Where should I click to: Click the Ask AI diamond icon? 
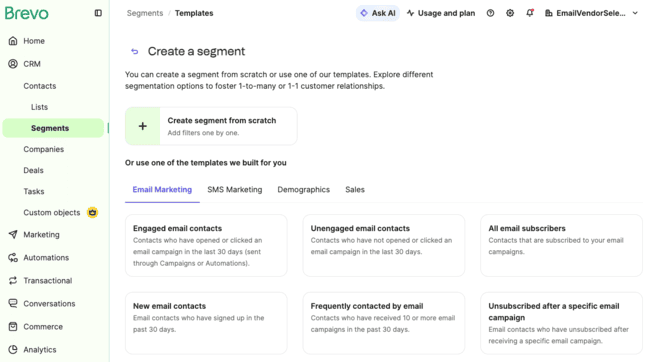click(364, 13)
